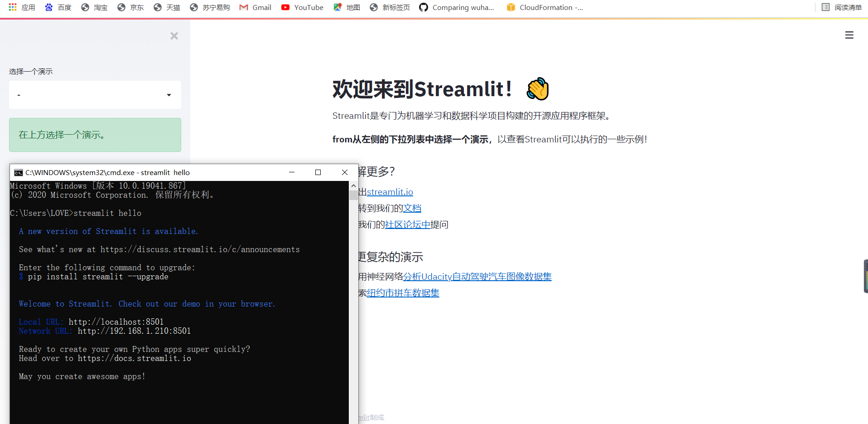Image resolution: width=868 pixels, height=424 pixels.
Task: Click the 'http://localhost:8501' text in cmd
Action: click(x=116, y=322)
